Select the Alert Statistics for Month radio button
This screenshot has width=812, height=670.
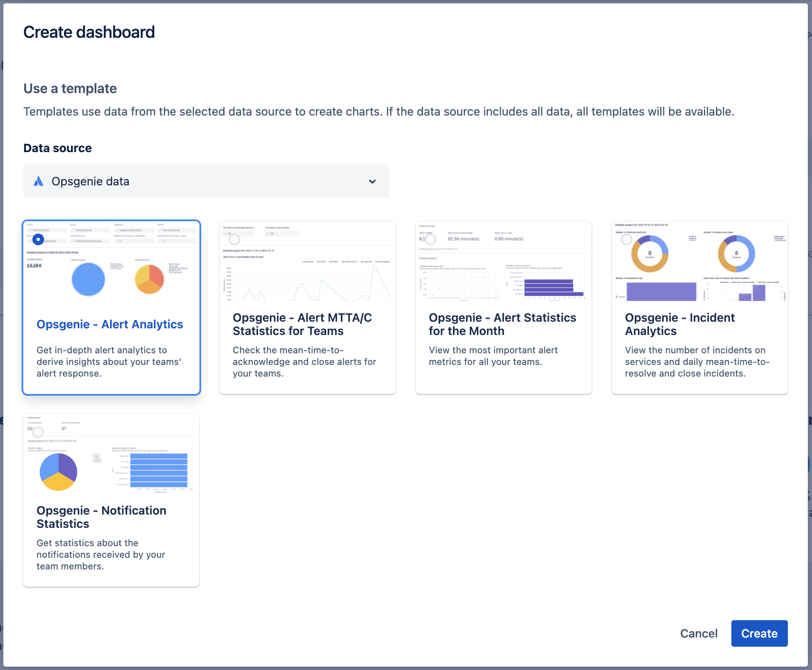click(x=431, y=239)
